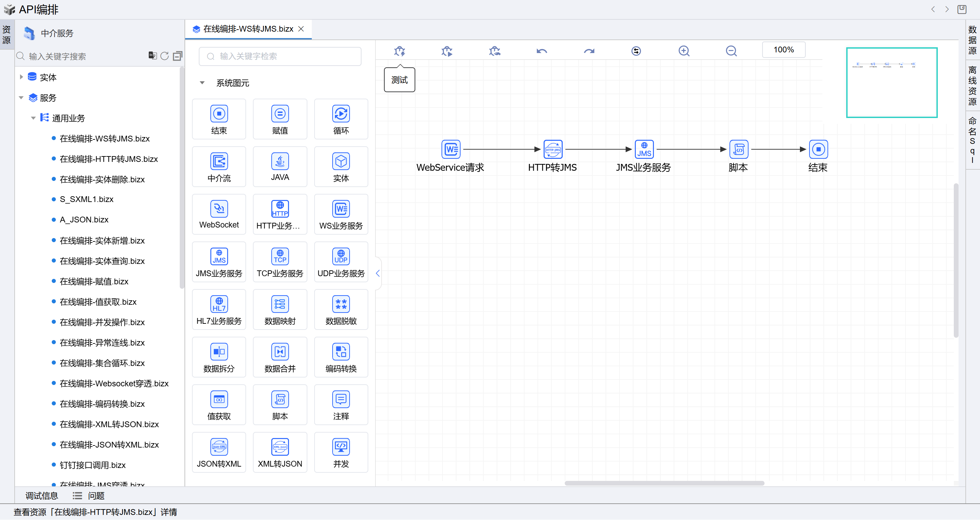
Task: Click the HTTP转JMS node on the canvas
Action: (552, 149)
